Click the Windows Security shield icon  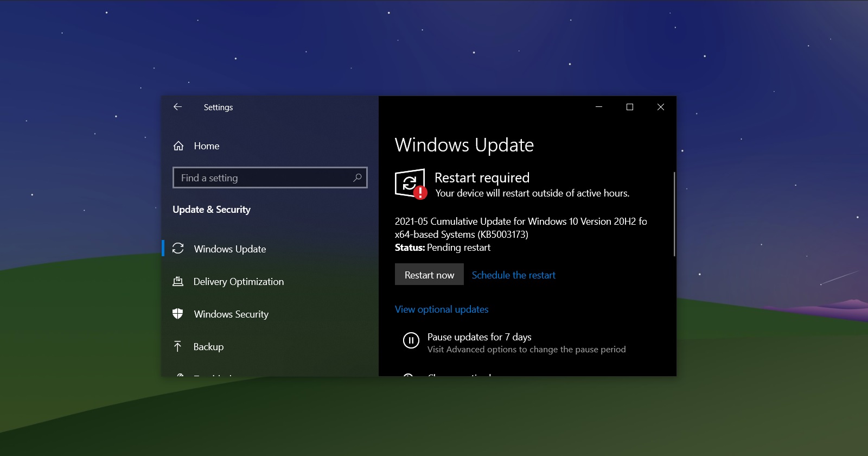177,314
